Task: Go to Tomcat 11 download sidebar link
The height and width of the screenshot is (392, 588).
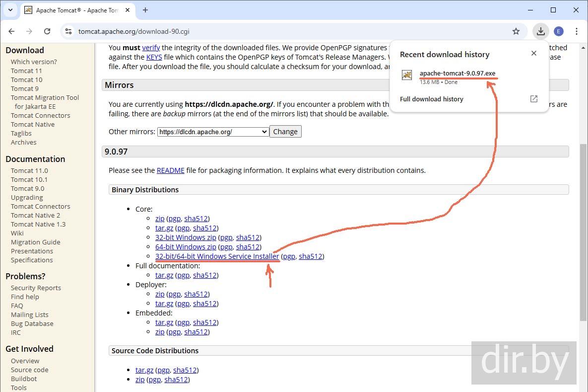Action: (x=26, y=71)
